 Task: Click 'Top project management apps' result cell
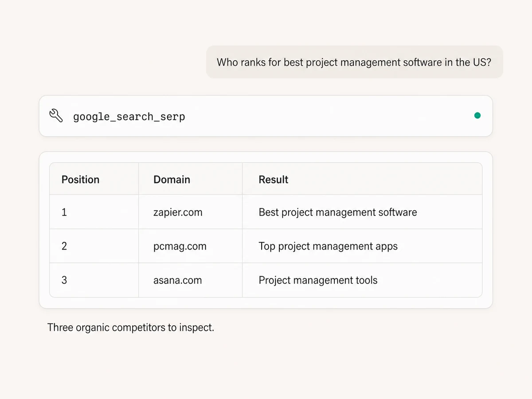pos(362,246)
